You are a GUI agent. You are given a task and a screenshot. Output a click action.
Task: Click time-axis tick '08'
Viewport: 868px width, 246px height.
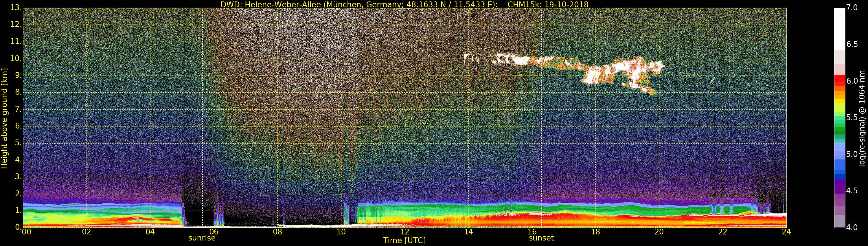click(277, 232)
